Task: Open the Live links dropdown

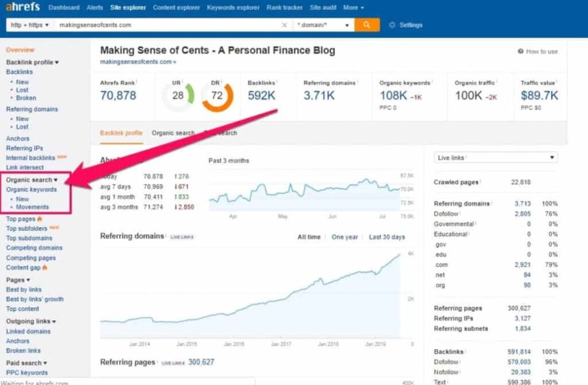Action: click(496, 157)
